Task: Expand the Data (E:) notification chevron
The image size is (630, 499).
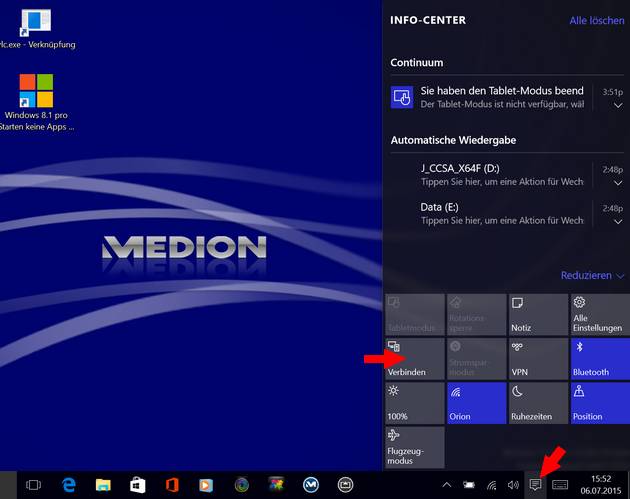Action: click(618, 222)
